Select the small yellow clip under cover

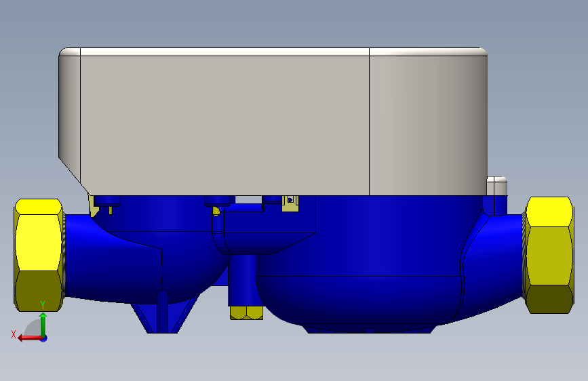click(x=290, y=203)
